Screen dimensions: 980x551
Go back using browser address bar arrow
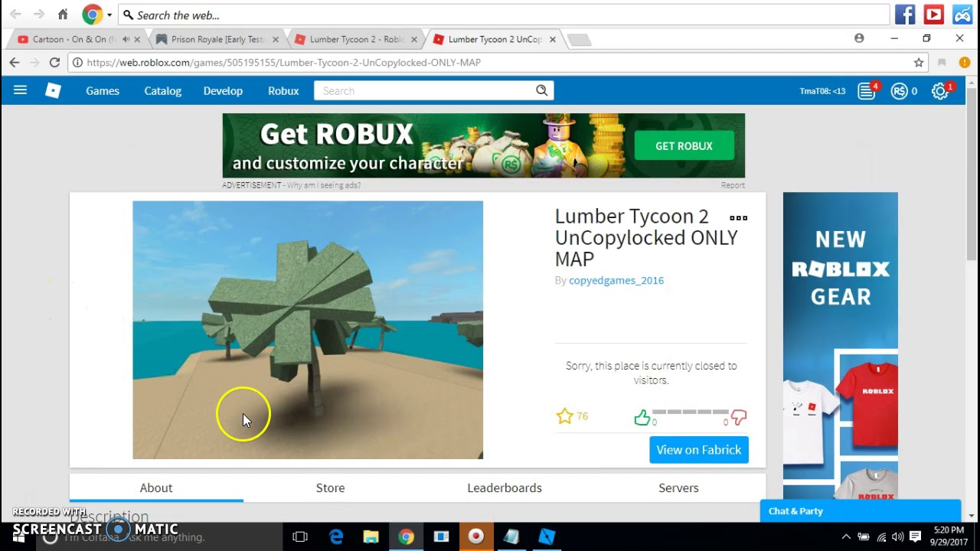tap(15, 63)
